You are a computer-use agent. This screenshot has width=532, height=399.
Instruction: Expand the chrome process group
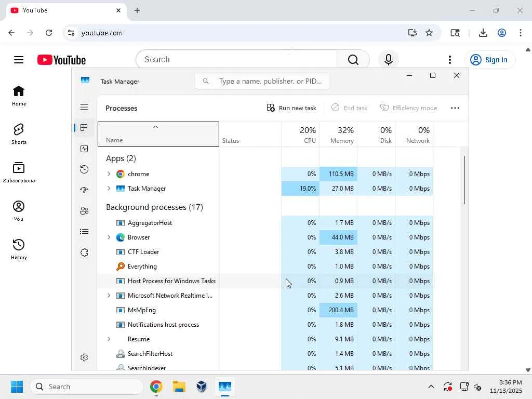pyautogui.click(x=109, y=174)
